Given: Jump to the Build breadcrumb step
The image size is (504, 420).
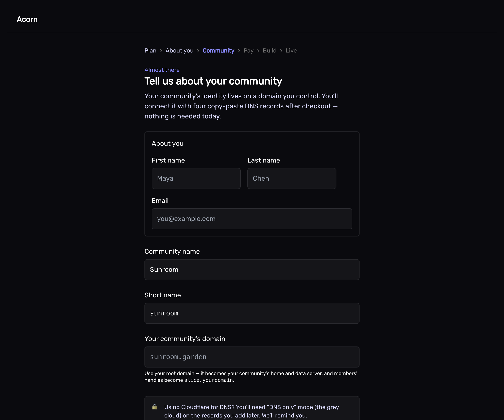Looking at the screenshot, I should click(x=269, y=51).
